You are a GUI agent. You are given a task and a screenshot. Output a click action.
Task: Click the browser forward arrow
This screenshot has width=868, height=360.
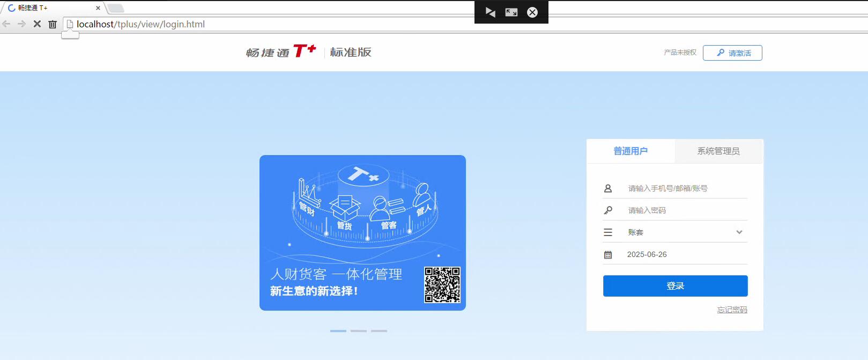pyautogui.click(x=21, y=24)
